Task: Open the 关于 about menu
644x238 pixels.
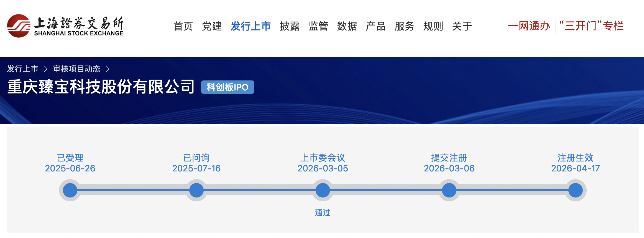Action: click(462, 26)
